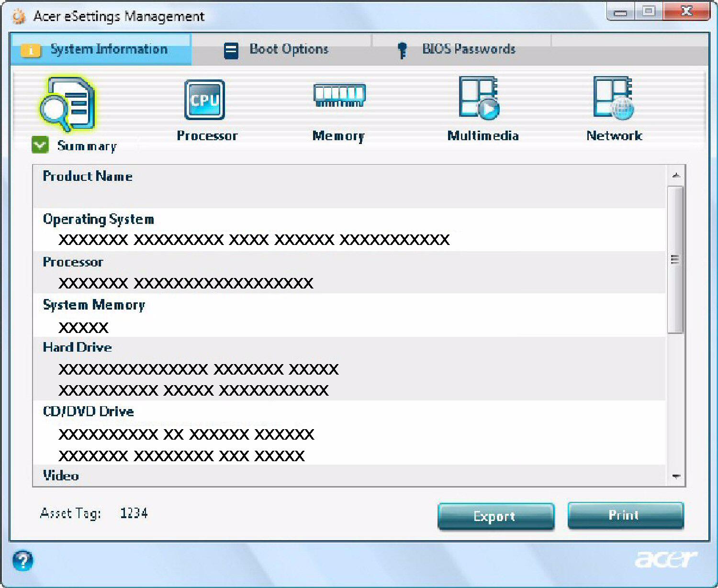The image size is (718, 588).
Task: Go to the BIOS Passwords tab
Action: click(x=462, y=49)
